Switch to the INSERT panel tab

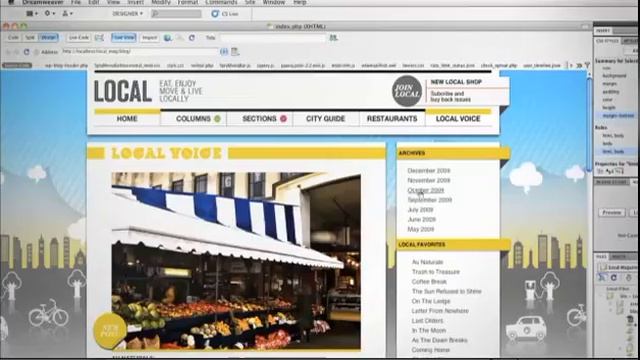pos(603,31)
